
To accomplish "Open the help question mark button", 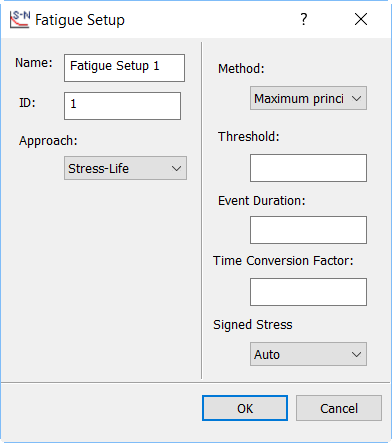I will point(304,19).
